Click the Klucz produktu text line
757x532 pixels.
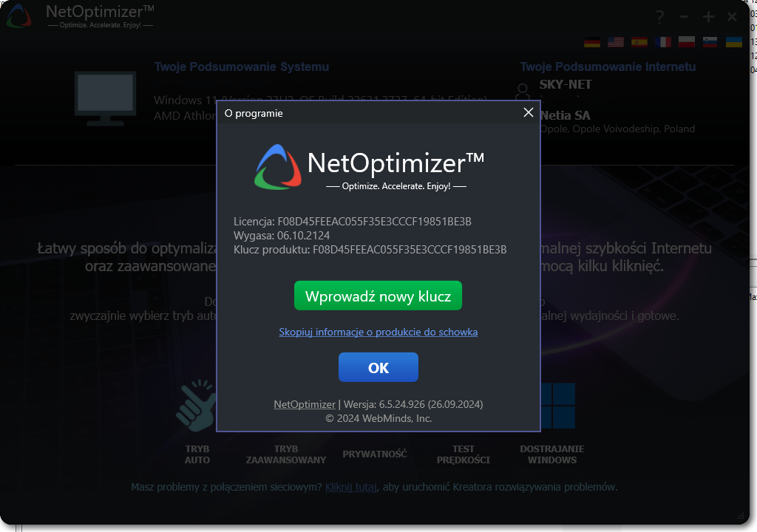pyautogui.click(x=370, y=250)
